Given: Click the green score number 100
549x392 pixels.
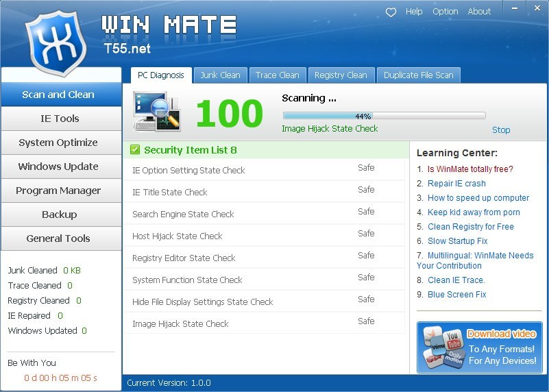Looking at the screenshot, I should pos(230,113).
